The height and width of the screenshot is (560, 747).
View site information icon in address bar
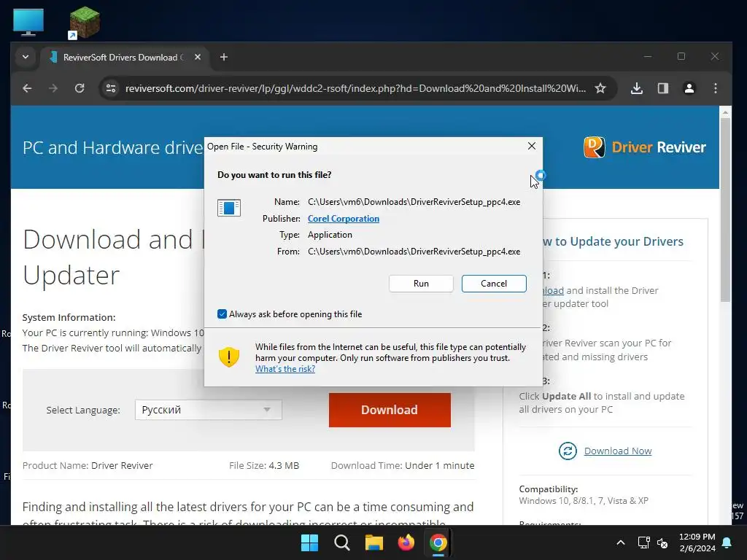111,88
